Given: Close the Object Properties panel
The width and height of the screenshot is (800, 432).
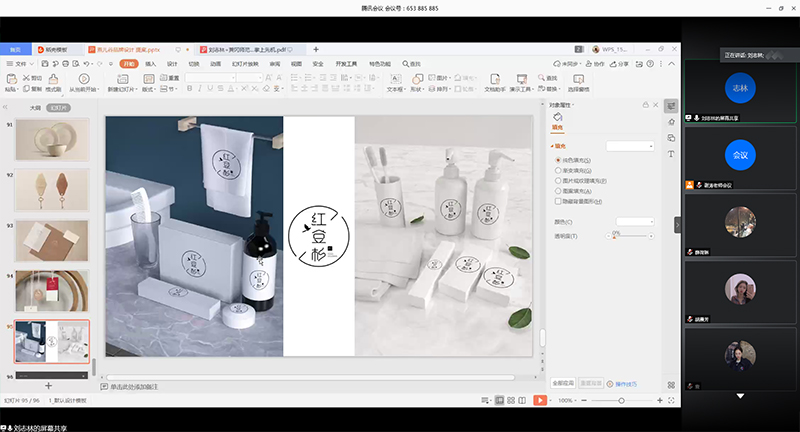Looking at the screenshot, I should pos(656,105).
